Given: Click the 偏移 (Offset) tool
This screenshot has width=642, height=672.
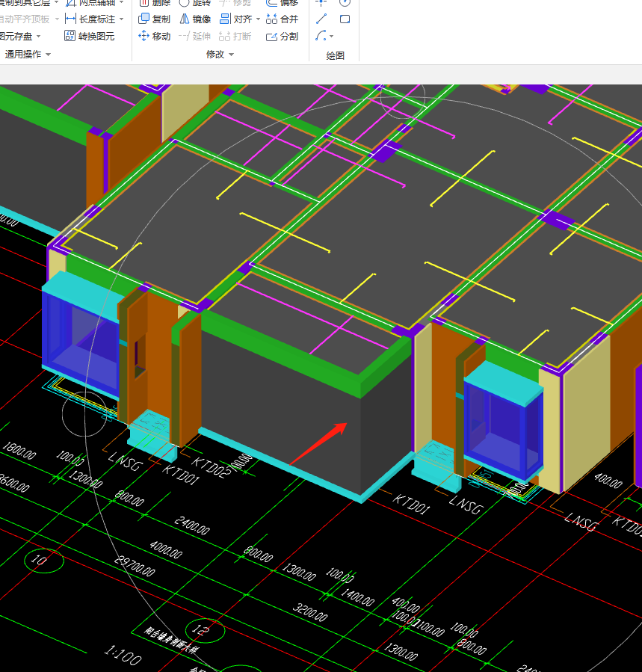Looking at the screenshot, I should 282,3.
